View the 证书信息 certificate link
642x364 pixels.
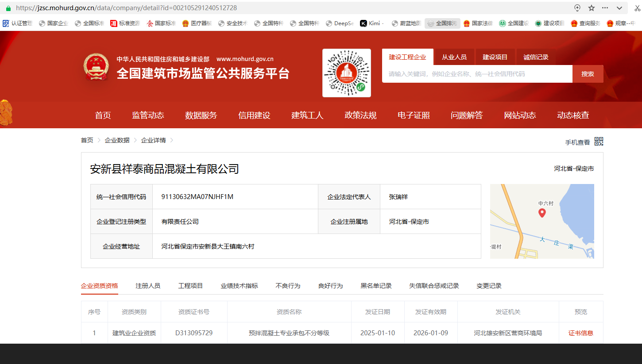pos(580,333)
